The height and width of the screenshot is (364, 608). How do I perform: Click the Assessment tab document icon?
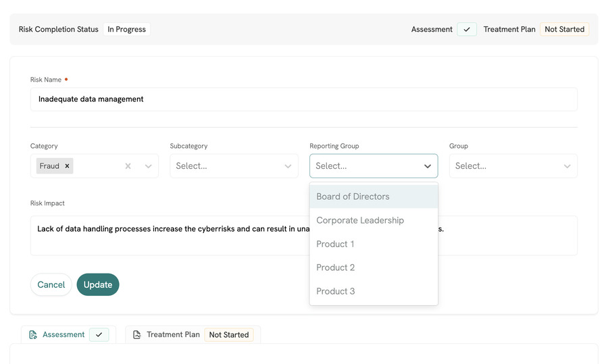point(33,335)
